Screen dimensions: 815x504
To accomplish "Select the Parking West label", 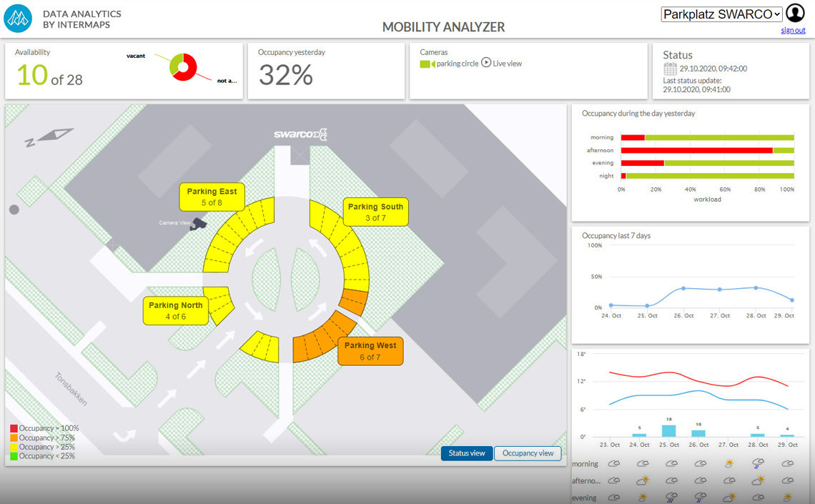I will tap(370, 351).
